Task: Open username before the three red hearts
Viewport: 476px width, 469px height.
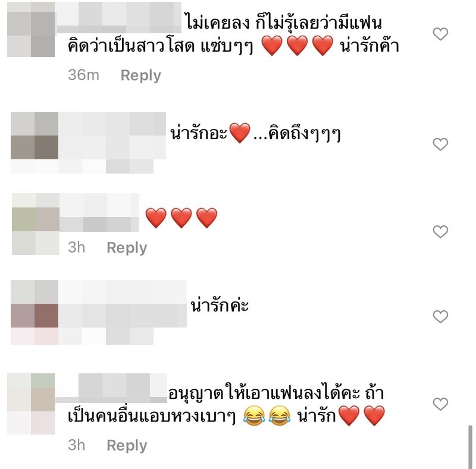Action: [x=99, y=213]
